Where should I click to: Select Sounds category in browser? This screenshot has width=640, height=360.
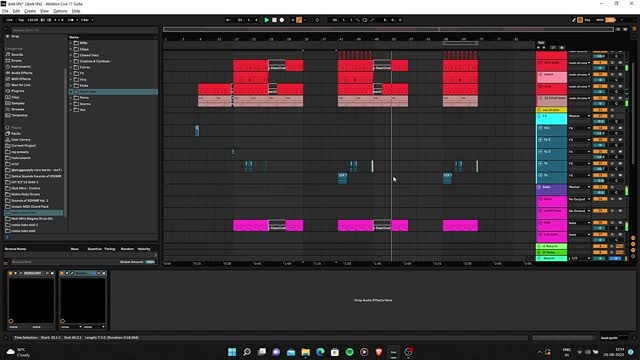(x=17, y=54)
